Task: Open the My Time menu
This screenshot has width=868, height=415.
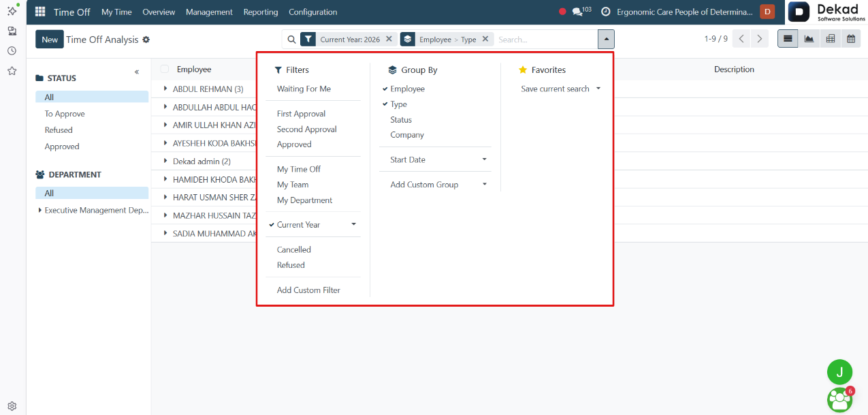Action: coord(116,12)
